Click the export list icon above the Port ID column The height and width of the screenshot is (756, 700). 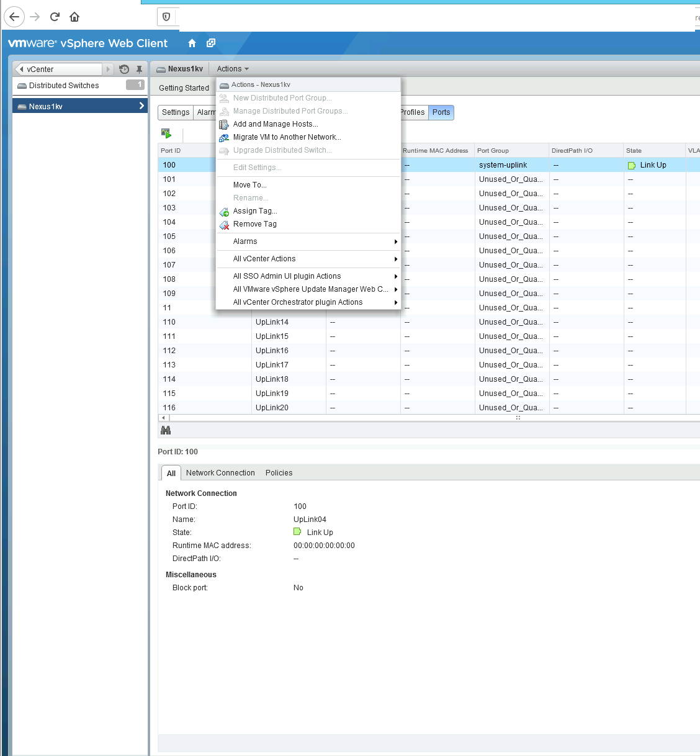(x=166, y=133)
